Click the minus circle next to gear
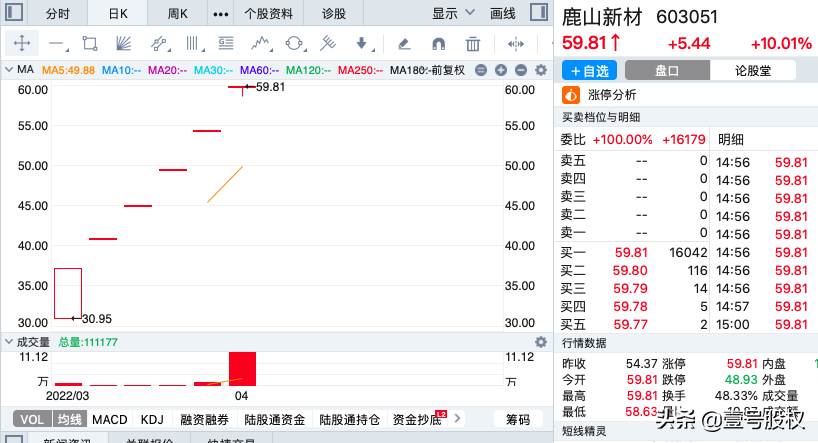818x443 pixels. click(521, 70)
